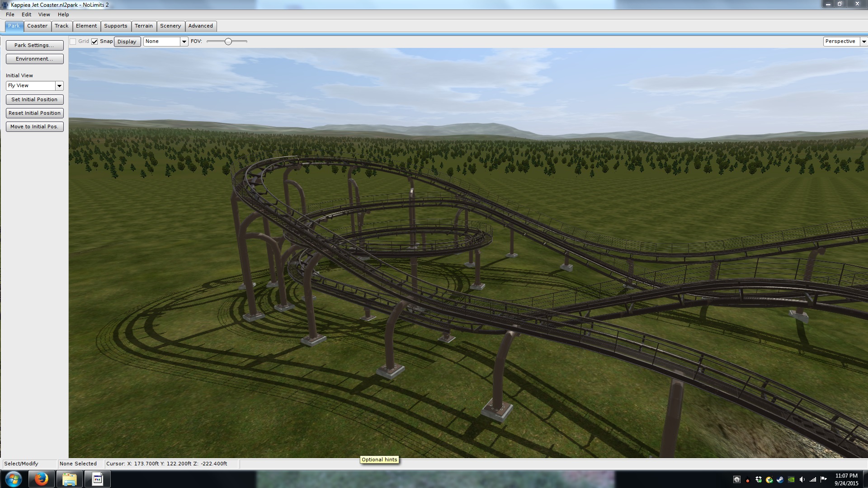Click the Dropbox tray icon
Image resolution: width=868 pixels, height=488 pixels.
click(x=759, y=479)
